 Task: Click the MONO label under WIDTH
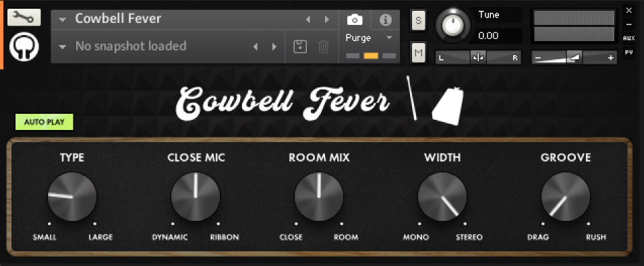416,237
